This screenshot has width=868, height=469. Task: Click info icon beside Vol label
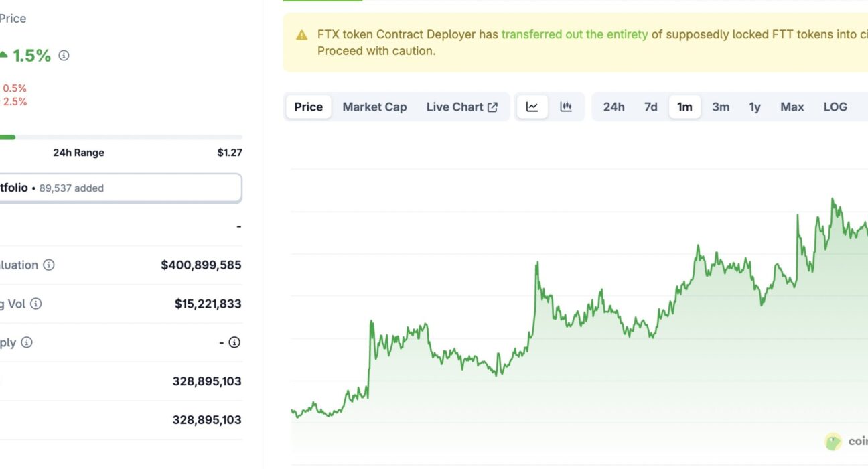click(36, 304)
